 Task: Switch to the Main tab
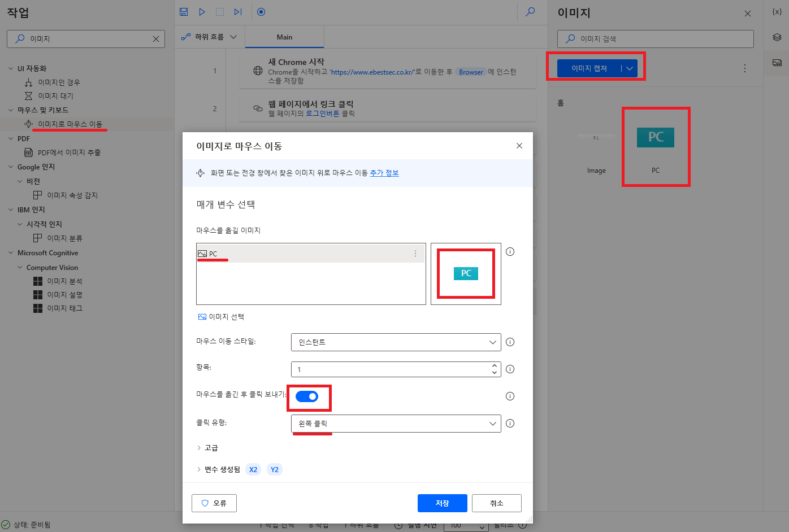[x=284, y=37]
